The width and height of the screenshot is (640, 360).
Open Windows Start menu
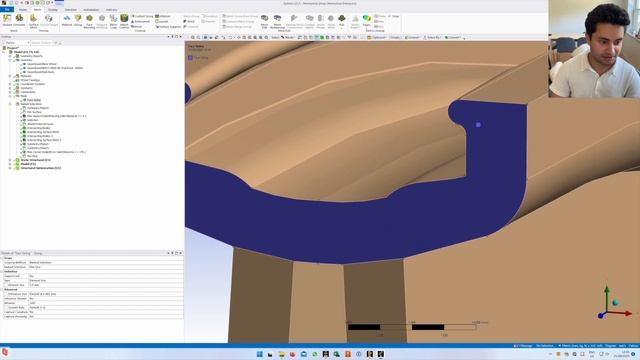(x=259, y=354)
